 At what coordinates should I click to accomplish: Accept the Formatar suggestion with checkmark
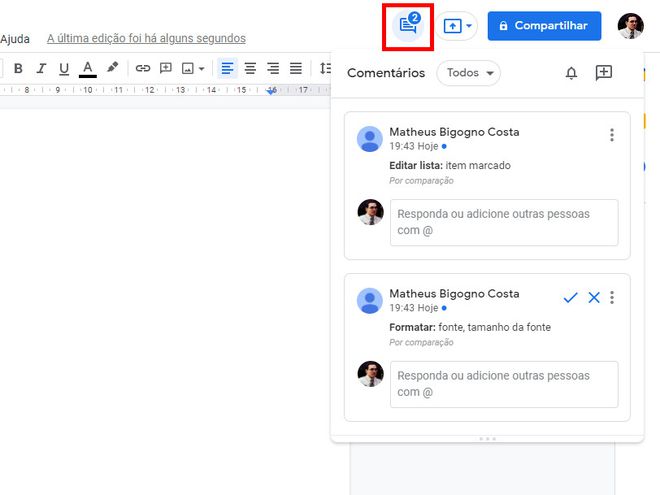tap(570, 298)
